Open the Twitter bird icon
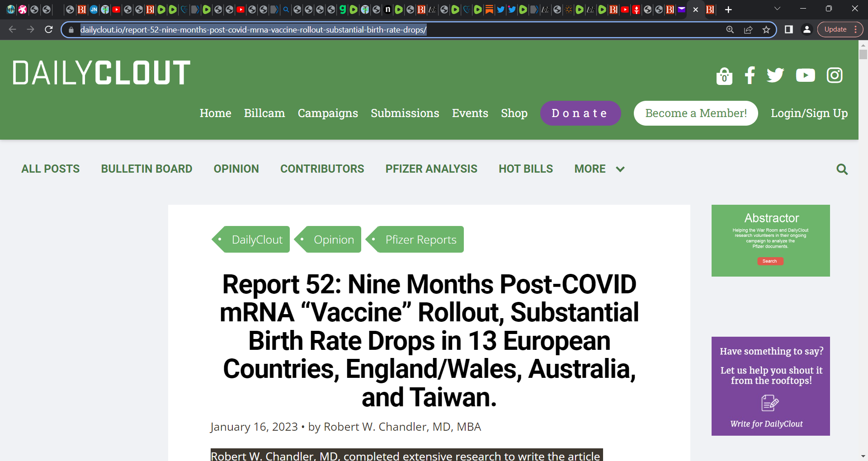Viewport: 868px width, 461px height. coord(775,75)
